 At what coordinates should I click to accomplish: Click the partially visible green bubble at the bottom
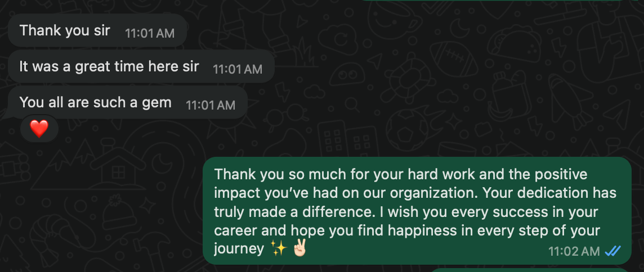[x=535, y=270]
